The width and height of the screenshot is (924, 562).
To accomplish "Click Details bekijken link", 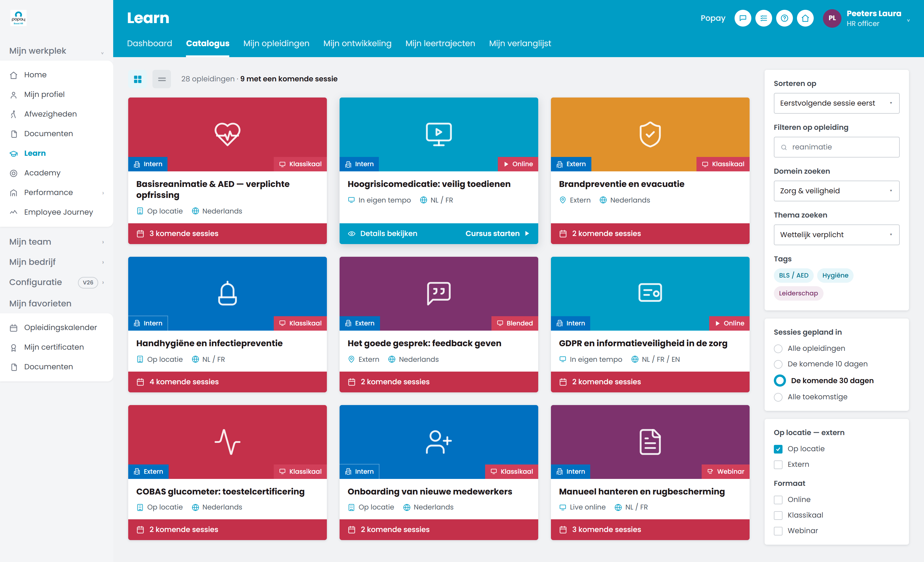I will click(383, 233).
